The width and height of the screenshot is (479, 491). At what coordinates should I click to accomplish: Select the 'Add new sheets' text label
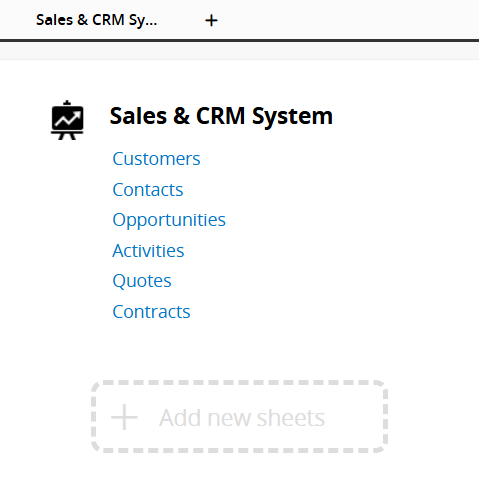242,417
